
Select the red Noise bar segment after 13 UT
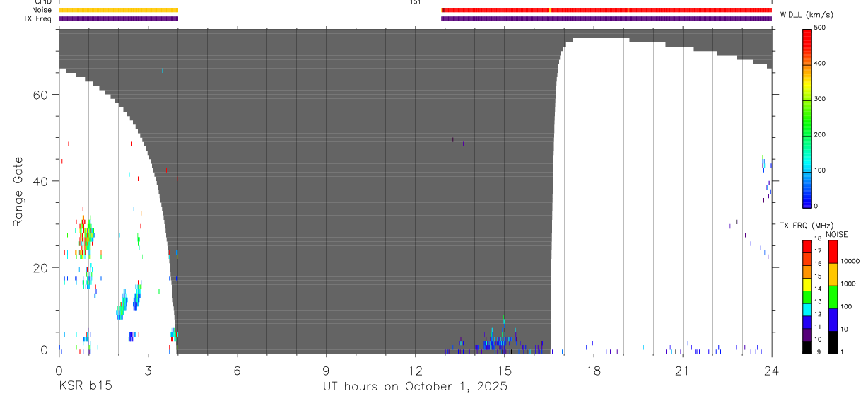[606, 10]
